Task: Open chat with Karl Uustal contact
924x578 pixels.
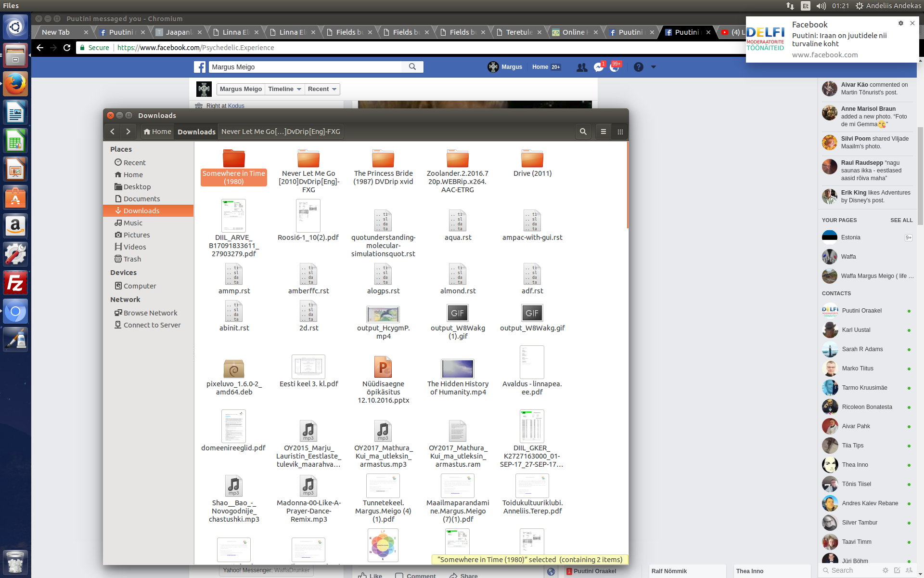Action: coord(867,330)
